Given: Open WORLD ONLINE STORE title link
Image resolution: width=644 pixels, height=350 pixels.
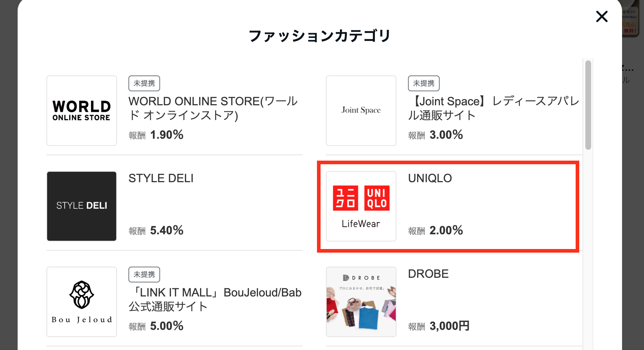Looking at the screenshot, I should [x=213, y=108].
